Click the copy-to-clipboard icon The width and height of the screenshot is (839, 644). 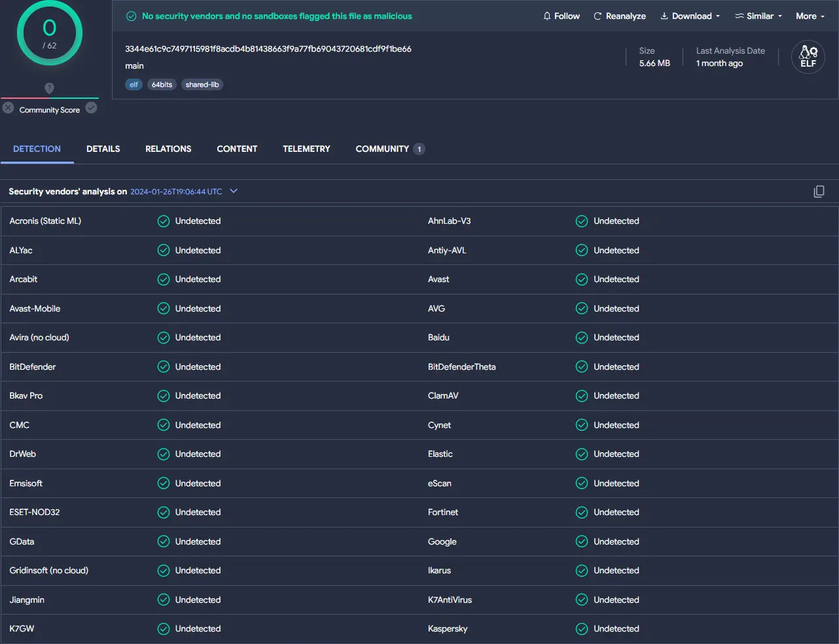click(819, 191)
